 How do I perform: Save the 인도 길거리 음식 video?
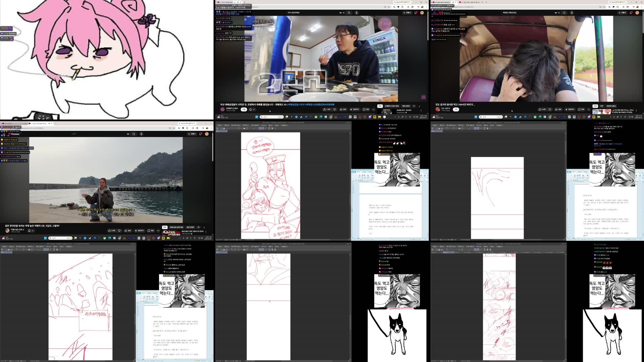[581, 109]
